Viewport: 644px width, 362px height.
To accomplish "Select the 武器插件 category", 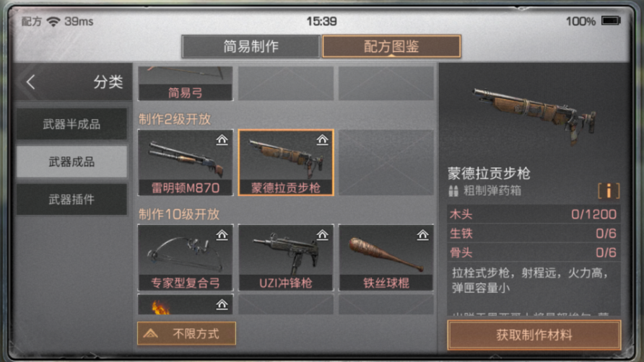I will [x=72, y=200].
